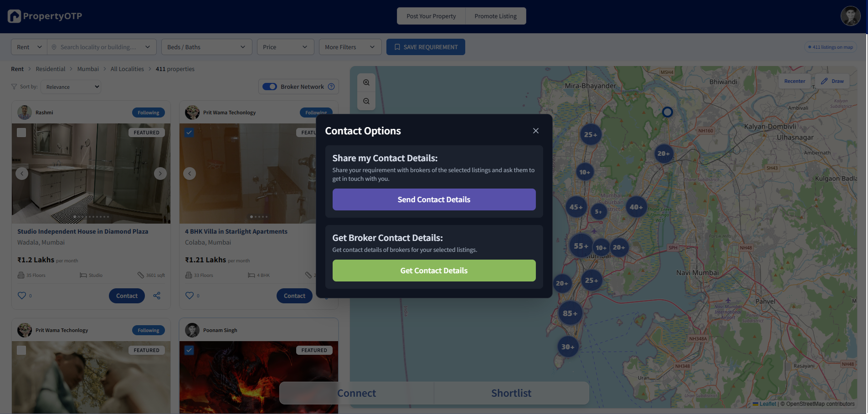The width and height of the screenshot is (868, 414).
Task: Show previous photo of Diamond Plaza listing
Action: pos(22,174)
